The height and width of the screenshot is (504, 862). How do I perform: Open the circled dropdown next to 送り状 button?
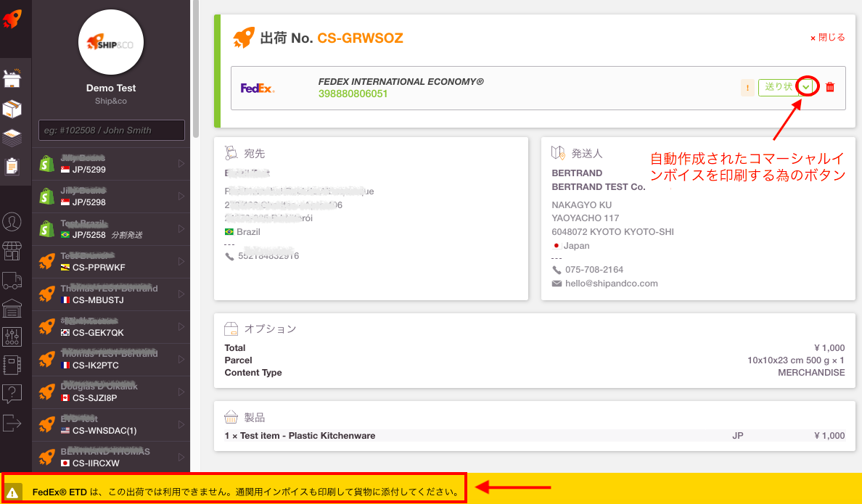[x=806, y=86]
